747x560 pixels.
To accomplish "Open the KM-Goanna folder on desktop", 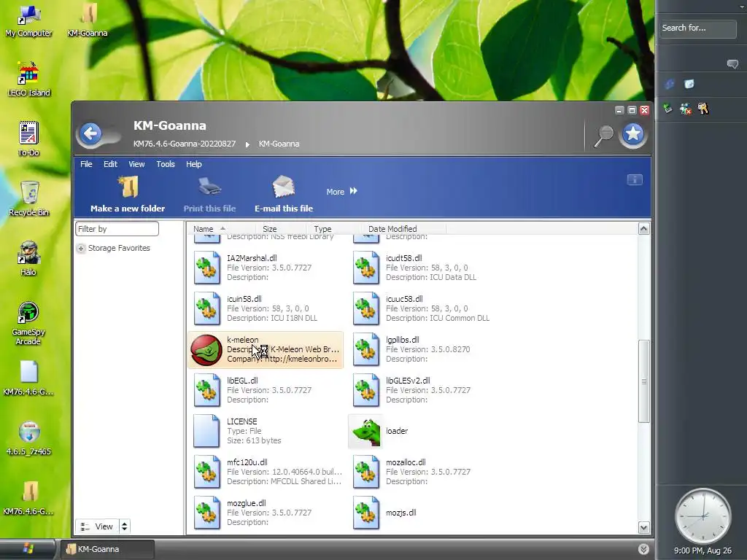I will pos(88,21).
